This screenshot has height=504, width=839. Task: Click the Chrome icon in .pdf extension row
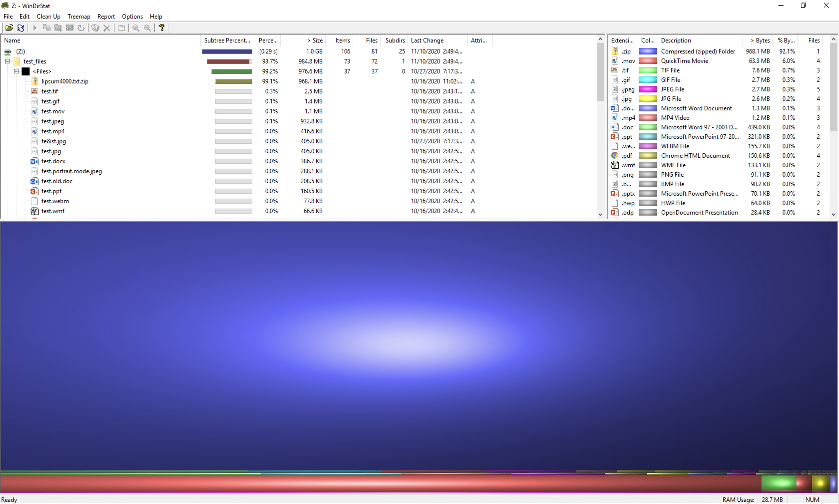(x=614, y=155)
